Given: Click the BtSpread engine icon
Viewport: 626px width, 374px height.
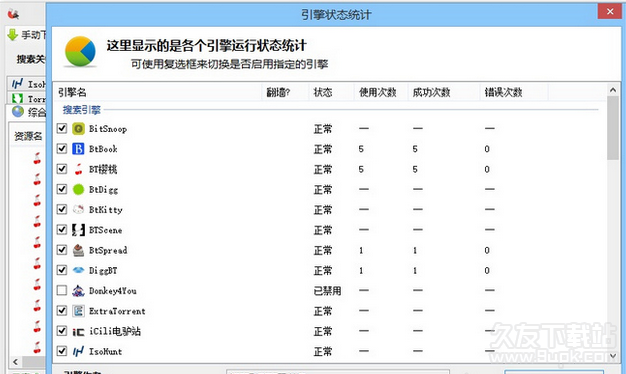Looking at the screenshot, I should point(78,250).
